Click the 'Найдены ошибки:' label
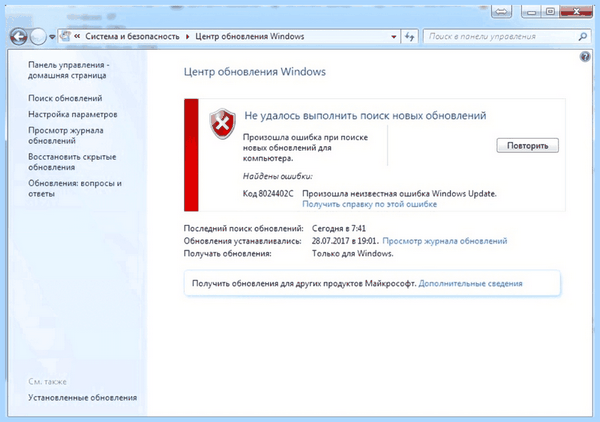 [277, 176]
